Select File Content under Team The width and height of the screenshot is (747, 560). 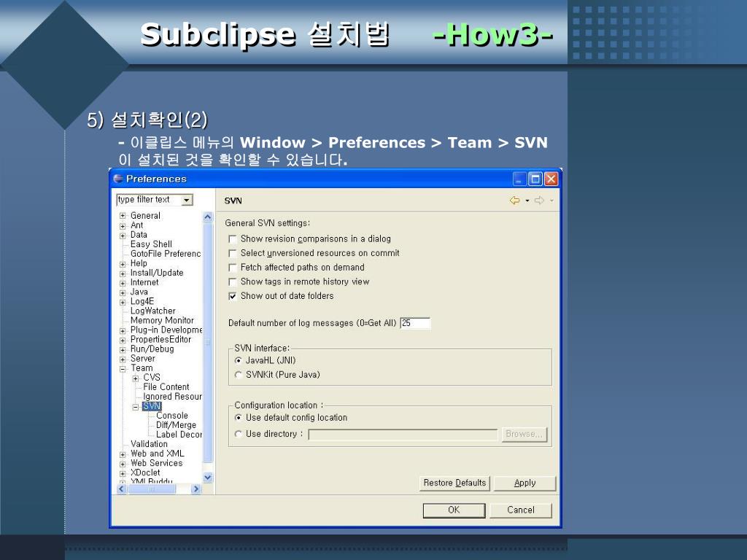coord(166,387)
